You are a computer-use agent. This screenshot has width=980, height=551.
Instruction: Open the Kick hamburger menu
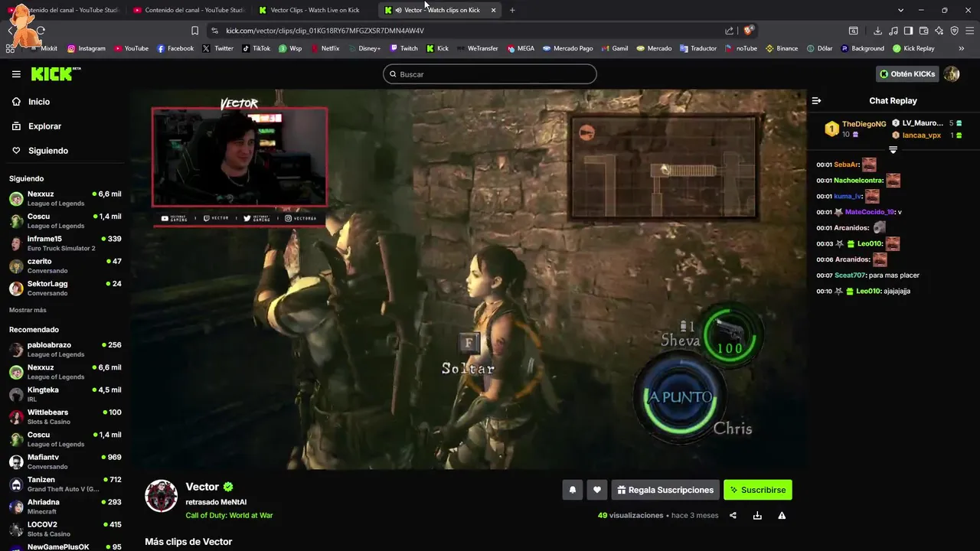pyautogui.click(x=16, y=74)
